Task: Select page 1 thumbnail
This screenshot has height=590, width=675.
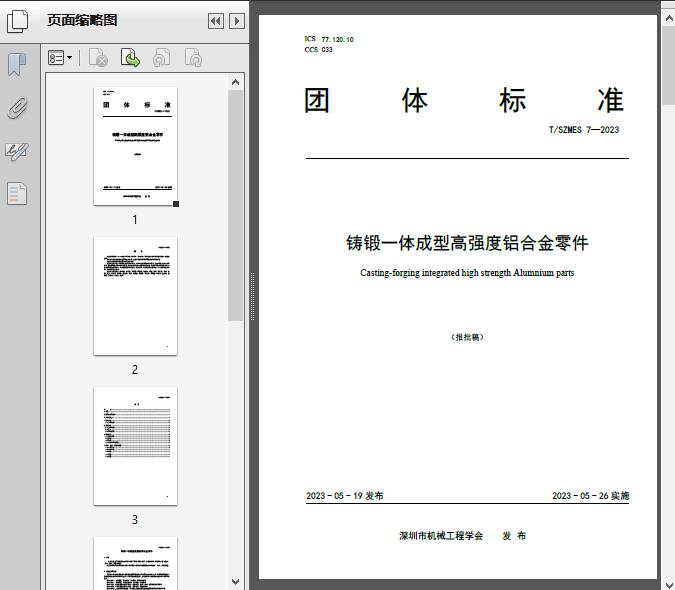Action: click(135, 146)
